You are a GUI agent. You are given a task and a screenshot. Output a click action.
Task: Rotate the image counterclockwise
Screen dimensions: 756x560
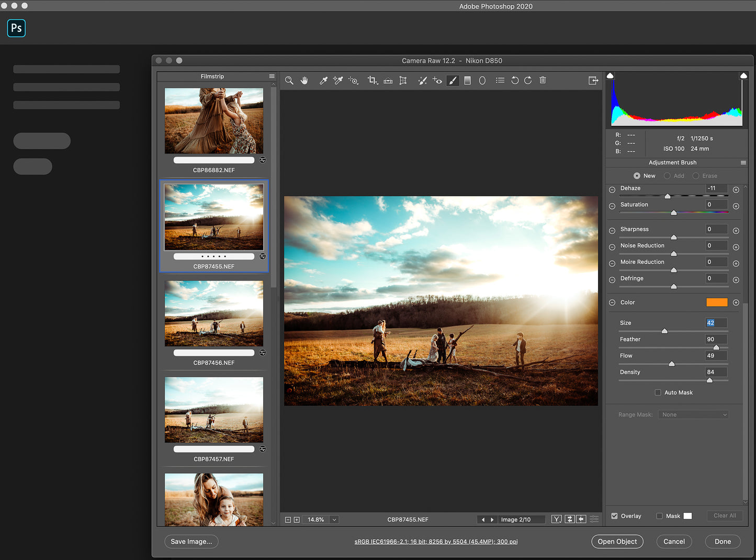tap(515, 80)
